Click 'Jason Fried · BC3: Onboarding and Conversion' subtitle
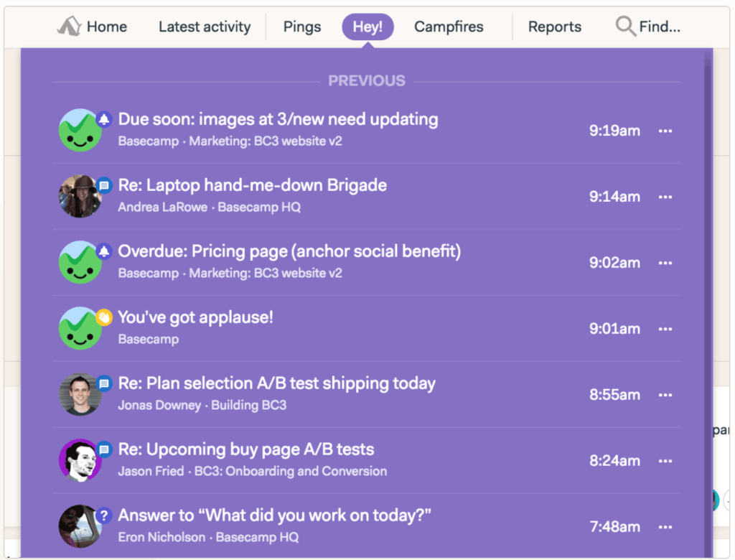The height and width of the screenshot is (560, 735). tap(252, 472)
